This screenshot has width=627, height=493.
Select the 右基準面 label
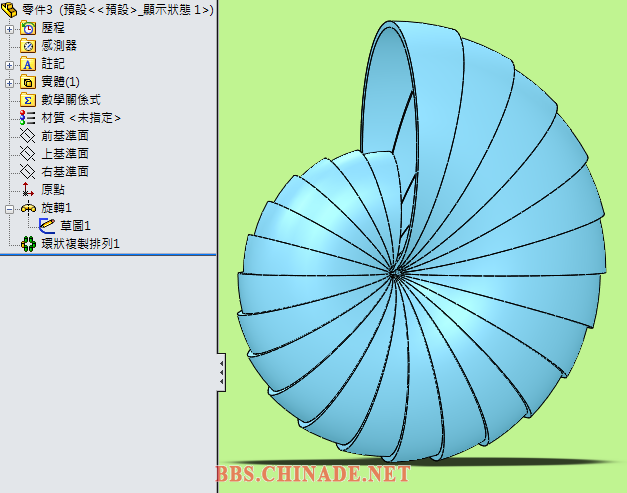(x=65, y=172)
